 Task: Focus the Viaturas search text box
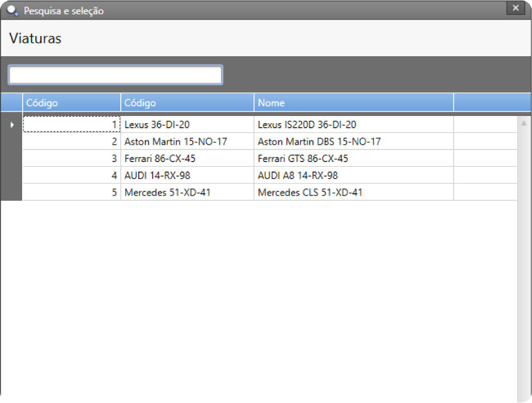(115, 75)
